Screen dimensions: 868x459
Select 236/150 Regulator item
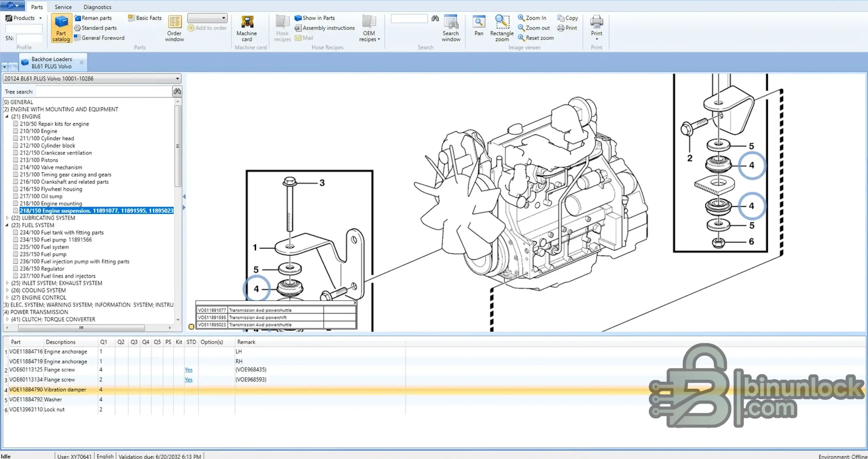click(x=42, y=269)
